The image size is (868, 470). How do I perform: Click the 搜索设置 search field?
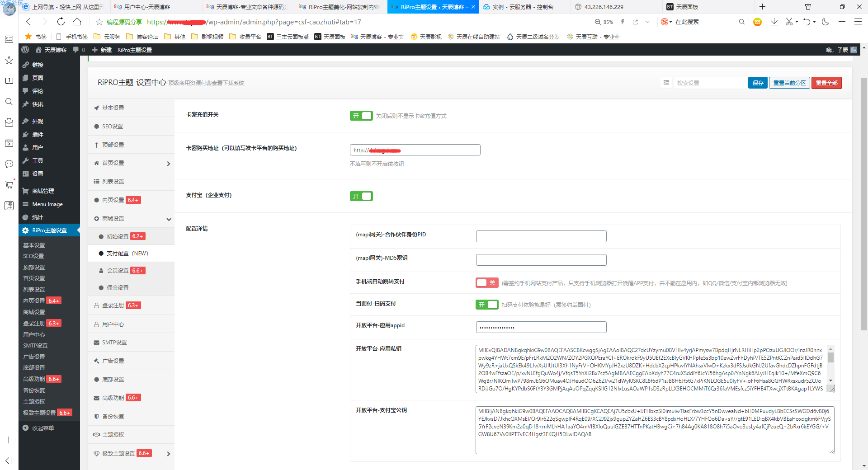(x=710, y=83)
